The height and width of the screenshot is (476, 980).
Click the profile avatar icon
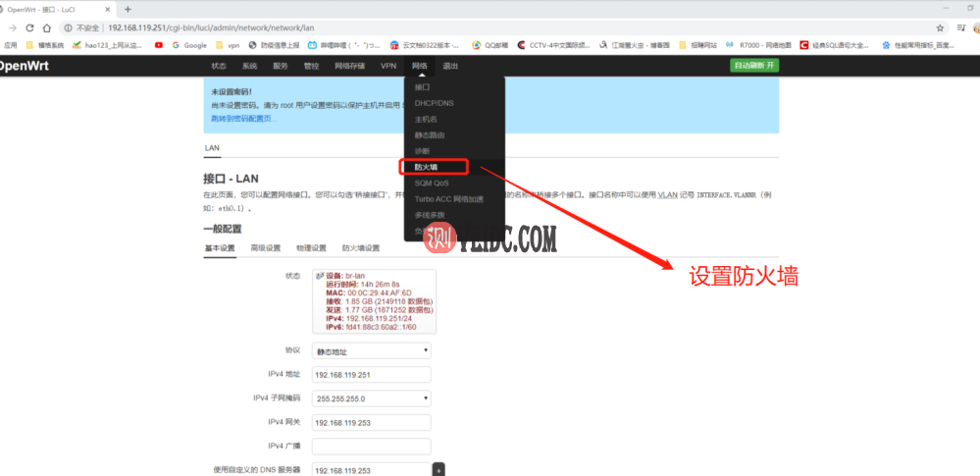coord(976,28)
